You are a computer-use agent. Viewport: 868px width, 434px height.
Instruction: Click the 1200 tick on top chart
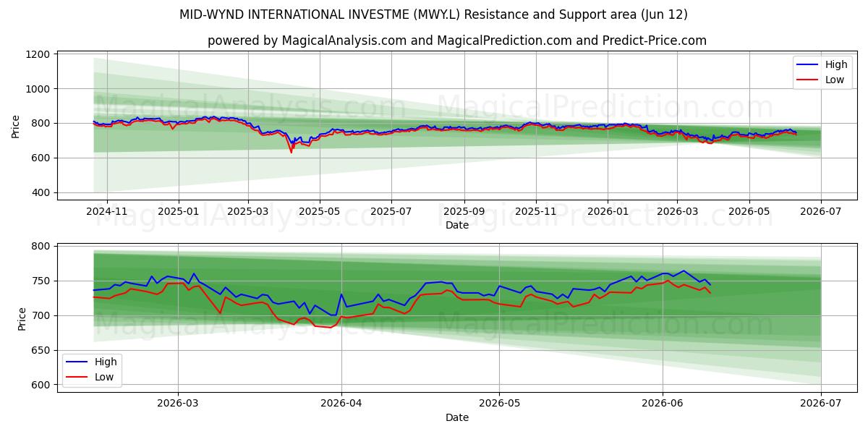tap(38, 54)
